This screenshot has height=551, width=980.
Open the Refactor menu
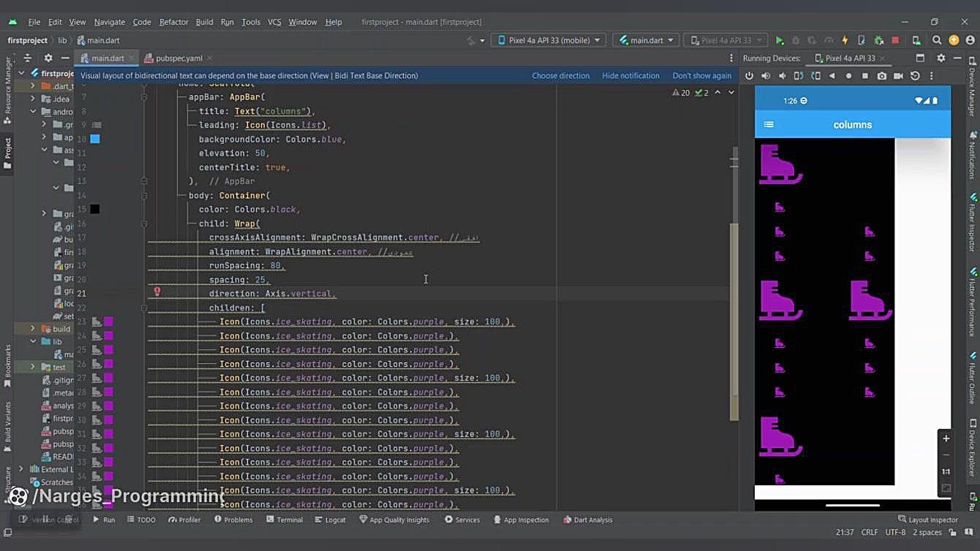tap(173, 22)
